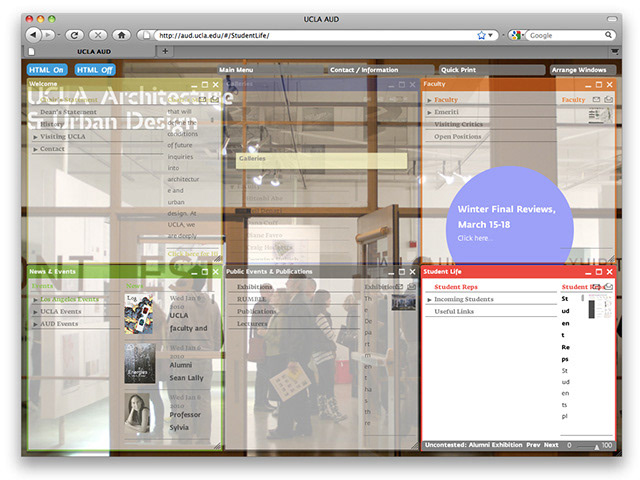Open the Publications link
Viewport: 640px width, 480px height.
pos(256,311)
